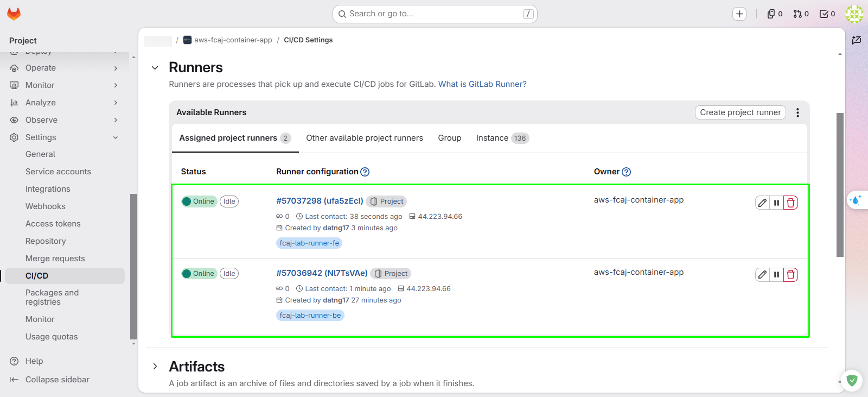Collapse the Settings sidebar menu
Image resolution: width=868 pixels, height=397 pixels.
[x=64, y=137]
